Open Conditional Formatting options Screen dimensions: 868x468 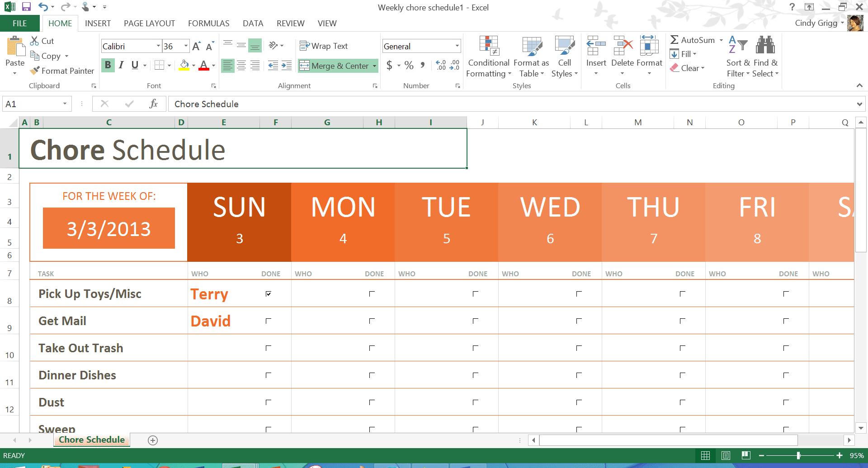click(x=488, y=57)
